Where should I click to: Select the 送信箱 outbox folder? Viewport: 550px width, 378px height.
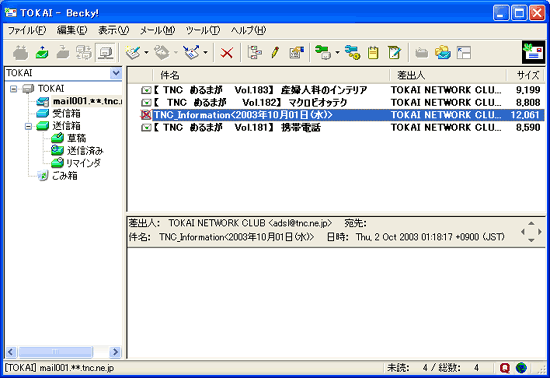click(x=66, y=126)
